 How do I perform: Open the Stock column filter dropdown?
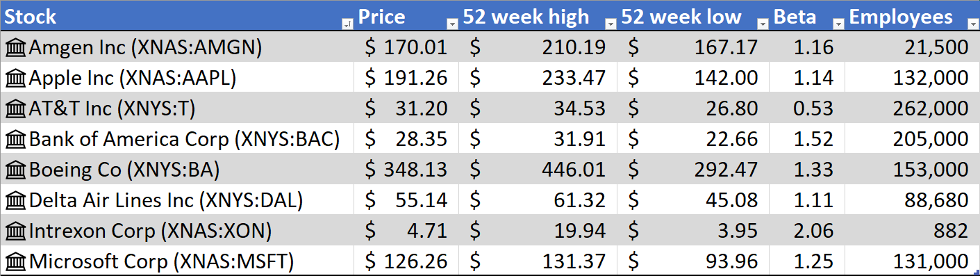(x=347, y=24)
